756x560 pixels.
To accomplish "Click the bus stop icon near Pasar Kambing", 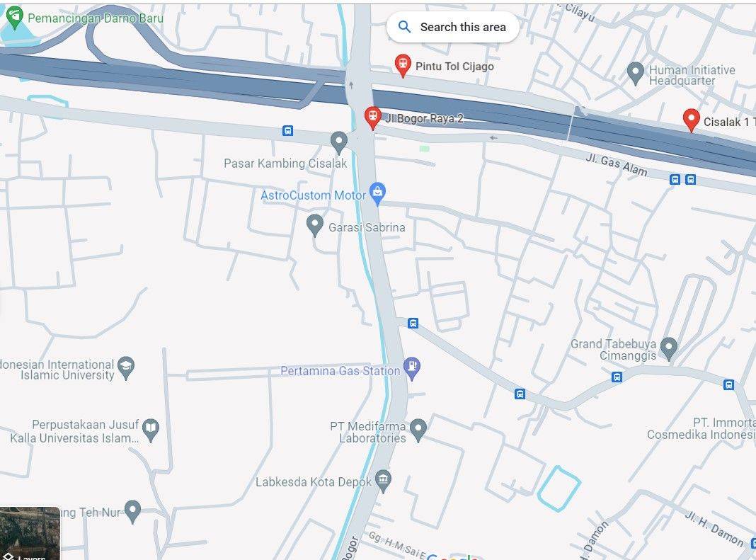I will [x=287, y=131].
